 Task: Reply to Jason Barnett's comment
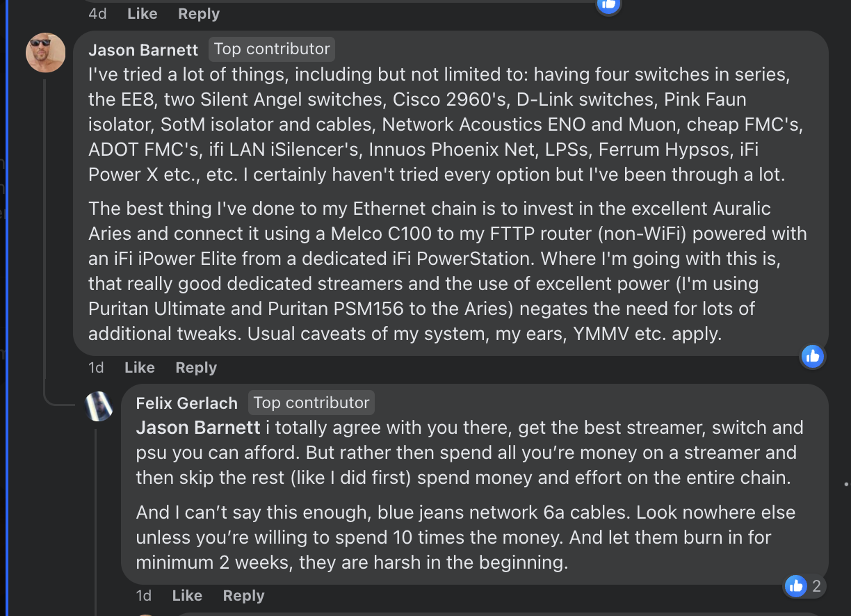(x=196, y=368)
